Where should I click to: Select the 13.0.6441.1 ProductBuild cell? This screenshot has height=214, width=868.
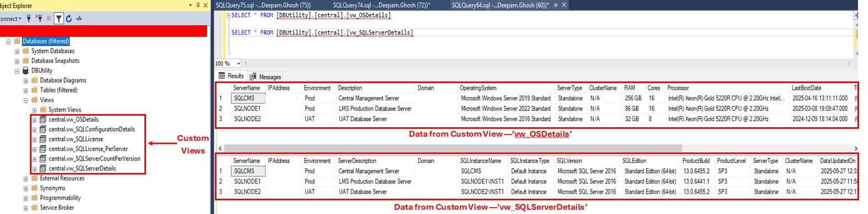[696, 181]
